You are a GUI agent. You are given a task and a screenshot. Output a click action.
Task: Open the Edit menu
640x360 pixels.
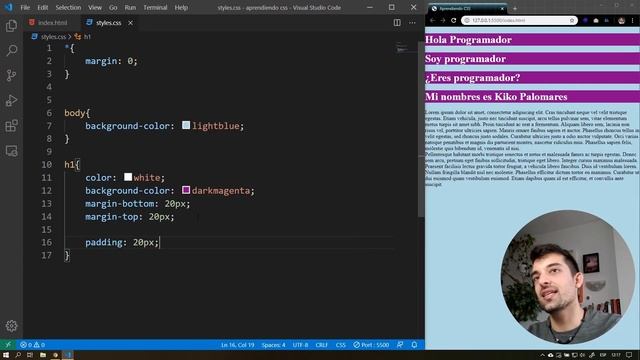coord(42,7)
